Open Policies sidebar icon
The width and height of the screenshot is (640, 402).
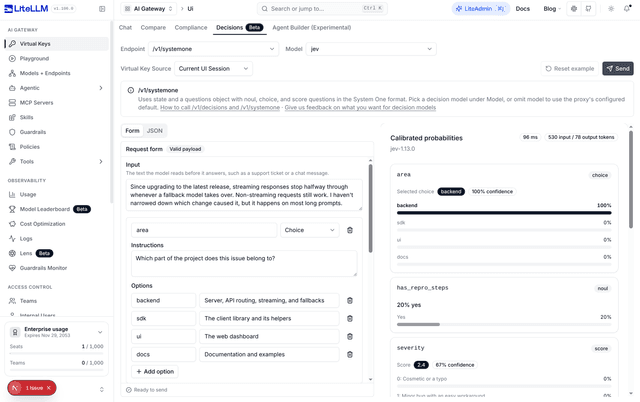pos(12,147)
